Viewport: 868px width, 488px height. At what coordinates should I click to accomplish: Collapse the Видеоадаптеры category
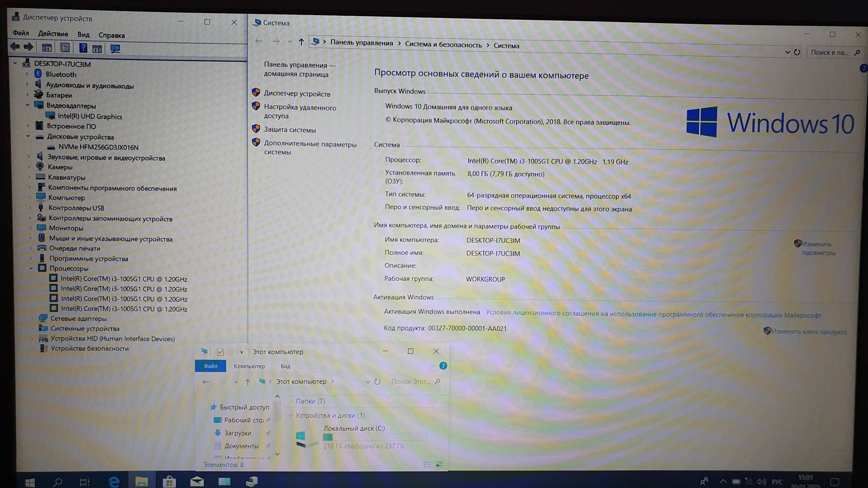[x=28, y=105]
